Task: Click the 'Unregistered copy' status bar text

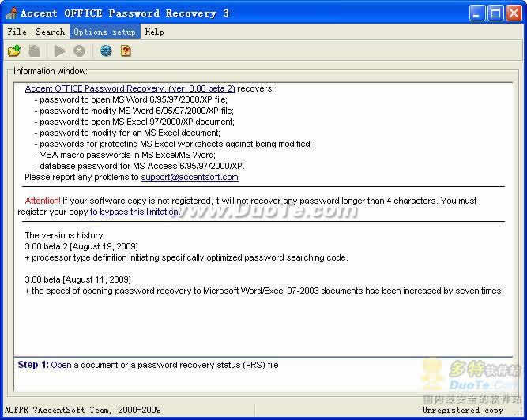Action: [462, 410]
